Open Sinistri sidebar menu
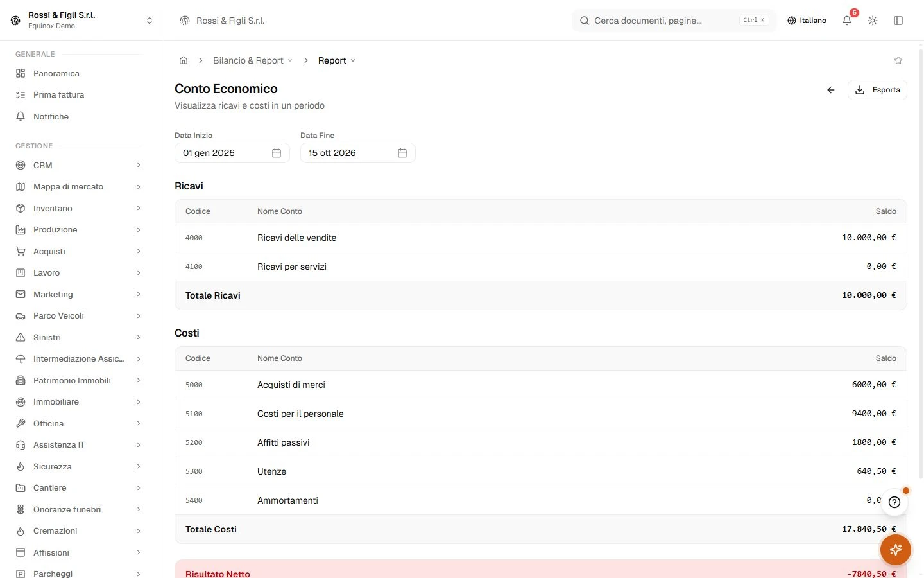The image size is (924, 578). point(79,337)
